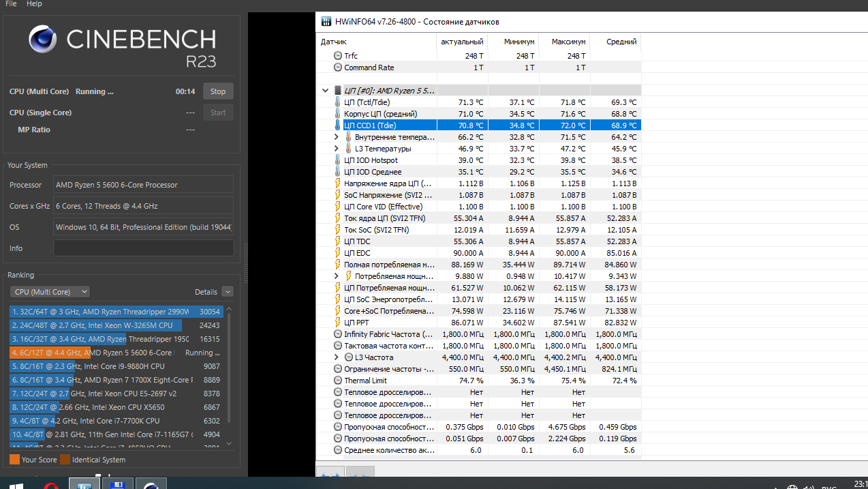Select ranking entry Threadripper 2990W 30054
868x489 pixels.
point(116,311)
